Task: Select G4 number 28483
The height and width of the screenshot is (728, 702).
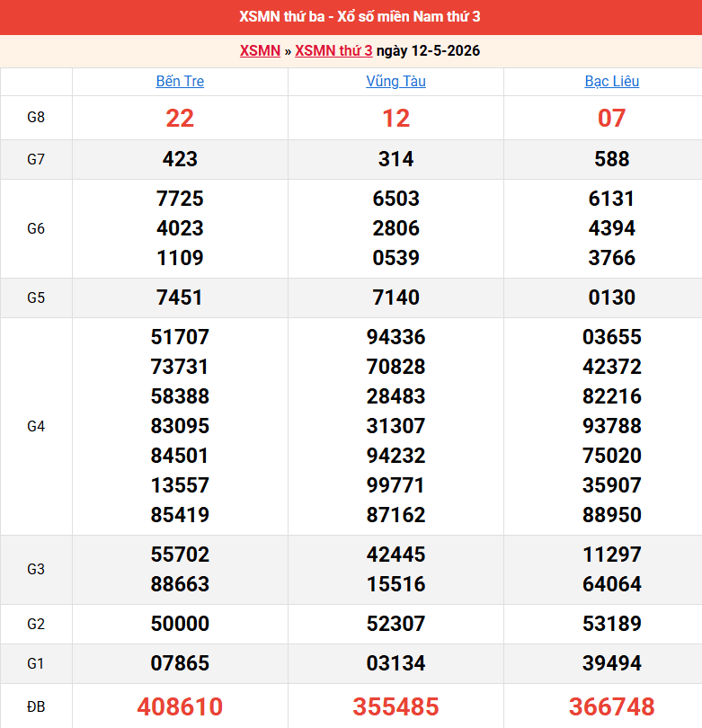Action: (395, 396)
